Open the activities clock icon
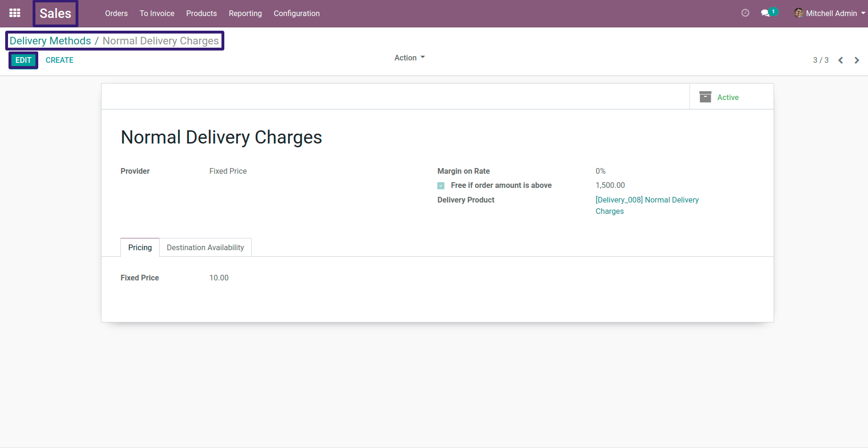The image size is (868, 448). click(745, 13)
